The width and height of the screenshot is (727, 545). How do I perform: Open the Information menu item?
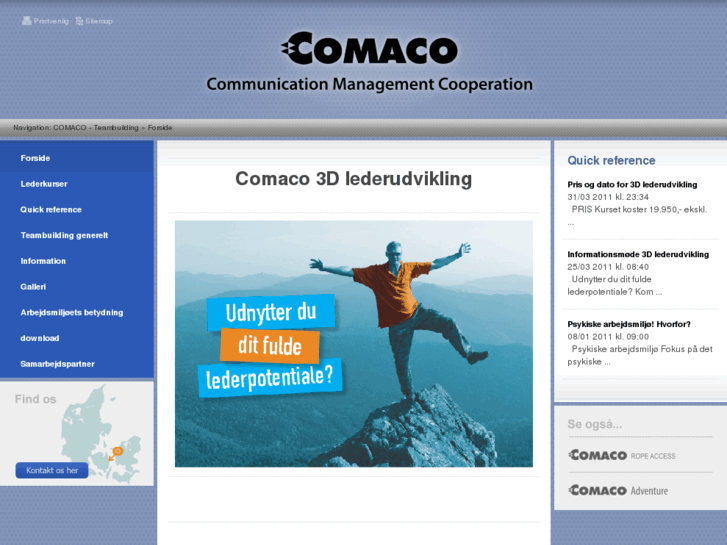click(43, 261)
